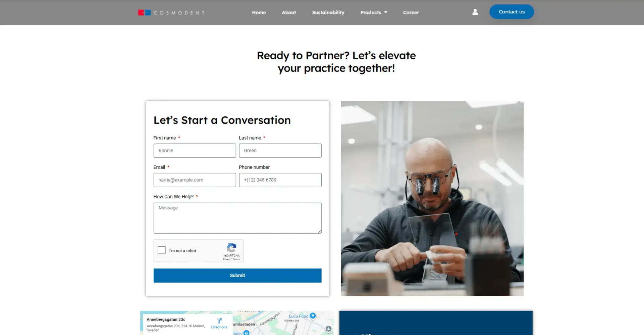Viewport: 644px width, 335px height.
Task: Click the dental technician photo
Action: (x=432, y=198)
